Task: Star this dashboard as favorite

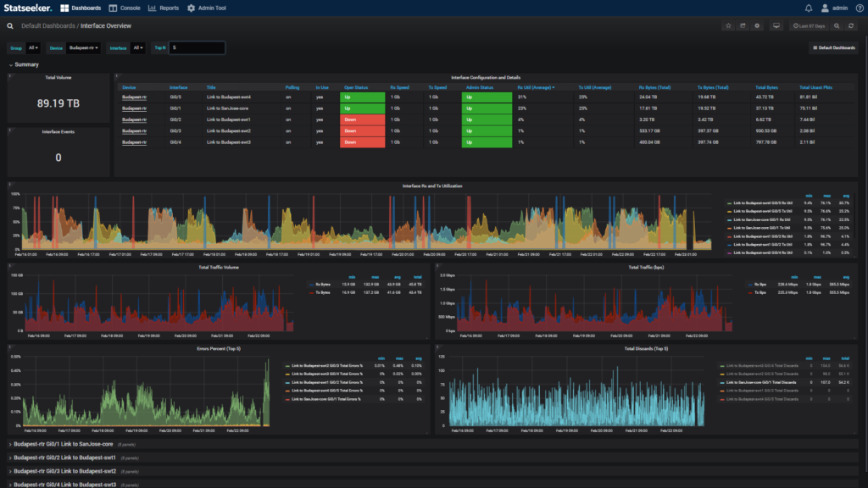Action: click(x=728, y=26)
